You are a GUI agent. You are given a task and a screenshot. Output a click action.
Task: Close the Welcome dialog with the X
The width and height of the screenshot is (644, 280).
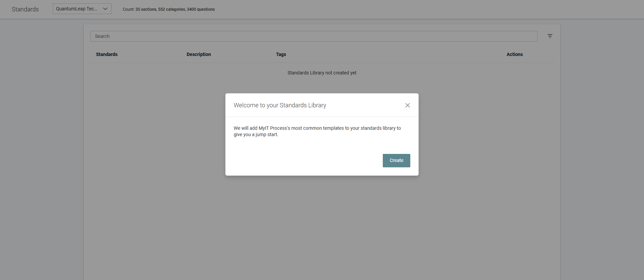407,105
